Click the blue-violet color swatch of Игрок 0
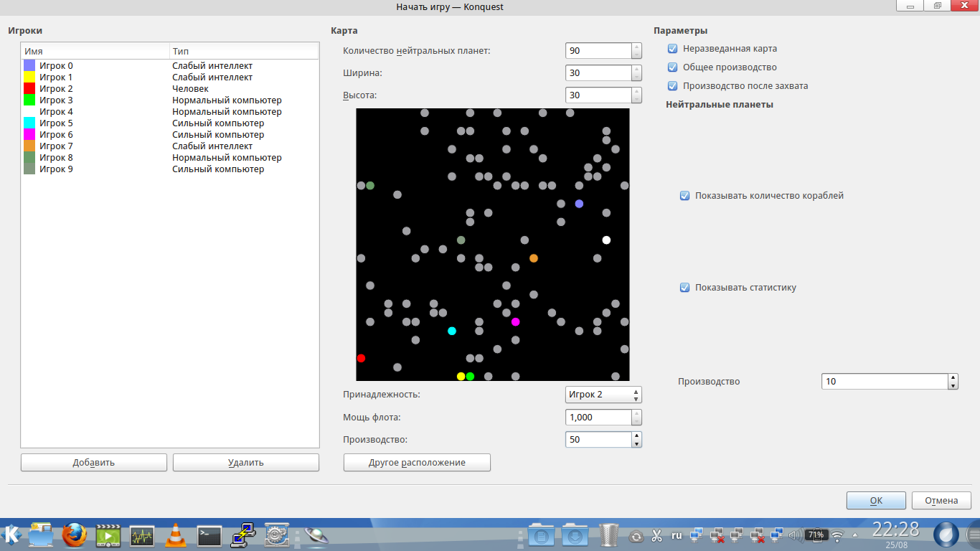980x551 pixels. click(29, 65)
